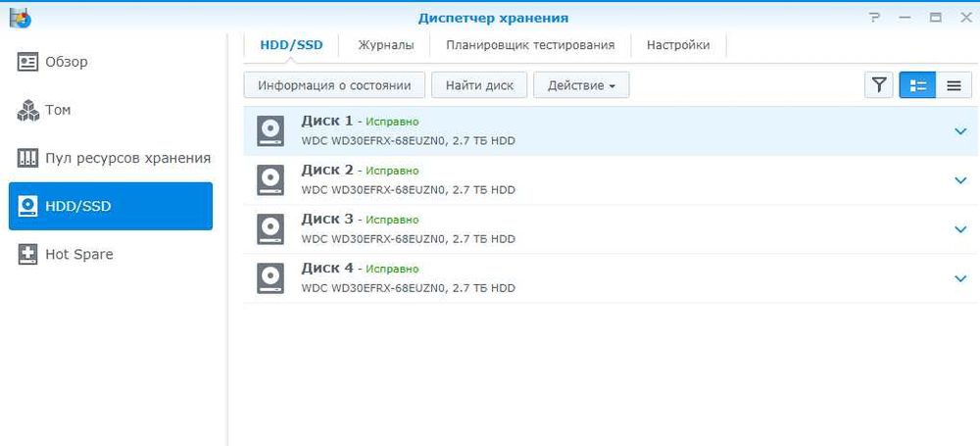Open the Том volume section

(111, 110)
